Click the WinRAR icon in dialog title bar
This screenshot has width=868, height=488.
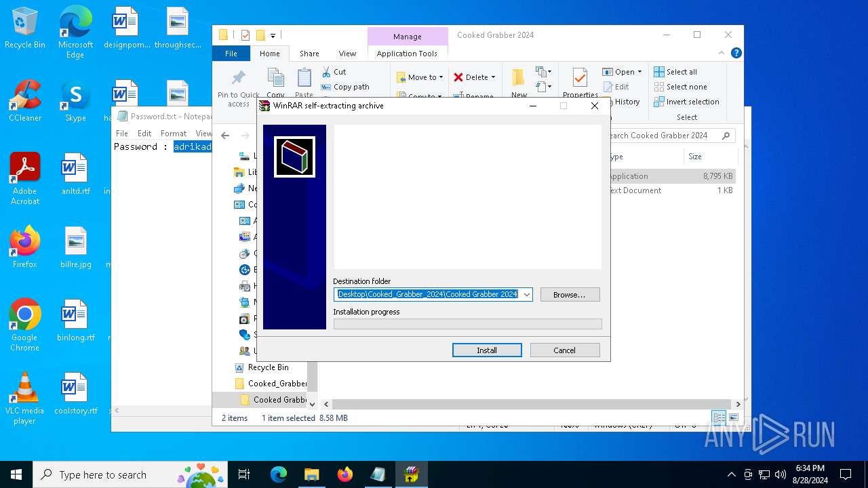click(264, 106)
